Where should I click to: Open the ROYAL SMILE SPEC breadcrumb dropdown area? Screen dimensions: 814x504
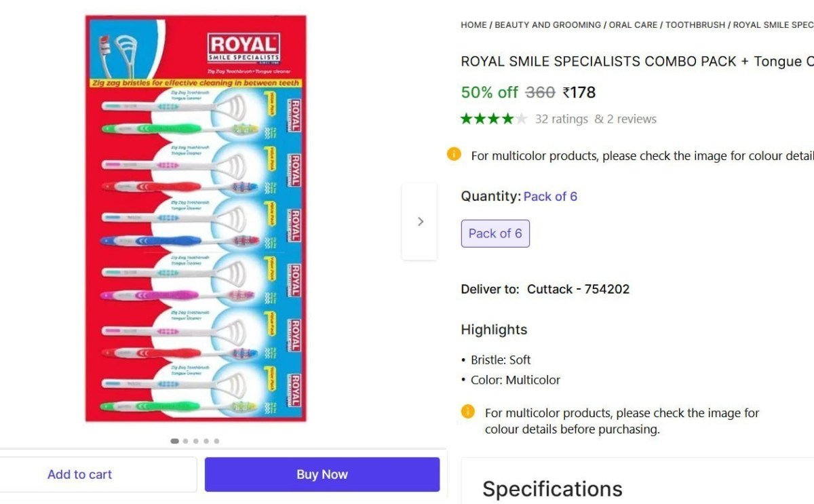(773, 24)
